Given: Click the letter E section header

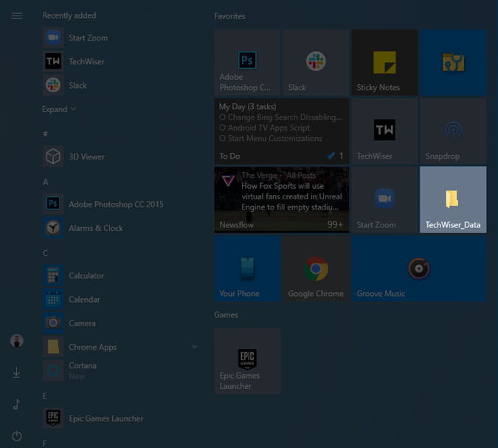Looking at the screenshot, I should (44, 396).
